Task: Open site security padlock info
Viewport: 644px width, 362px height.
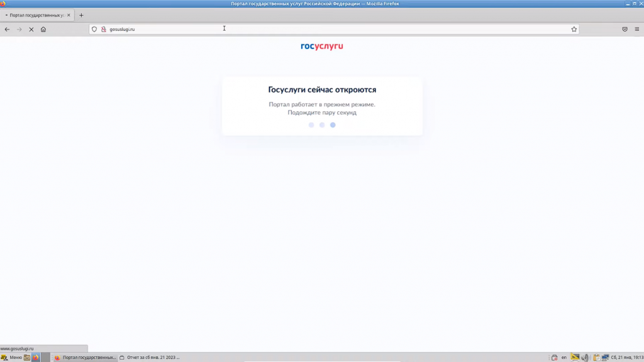Action: coord(104,29)
